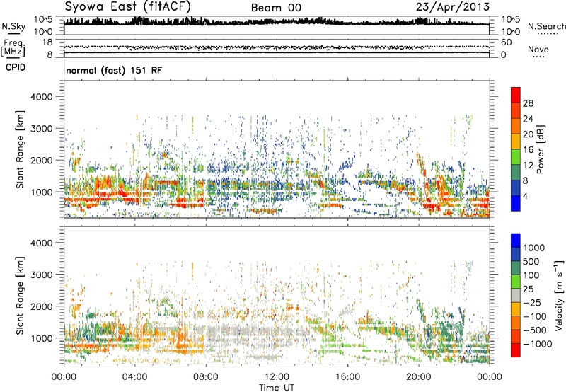Click the frequency trace in the Freq panel
This screenshot has width=566, height=392.
277,52
